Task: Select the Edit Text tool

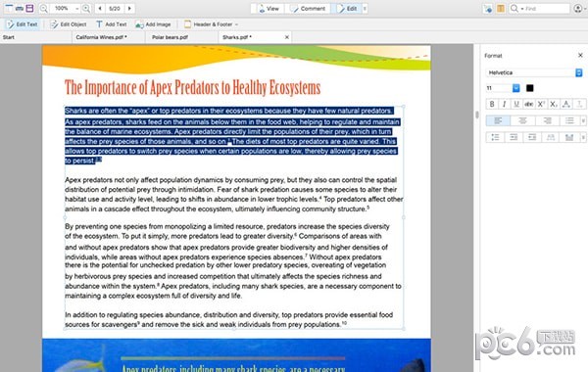Action: tap(23, 24)
